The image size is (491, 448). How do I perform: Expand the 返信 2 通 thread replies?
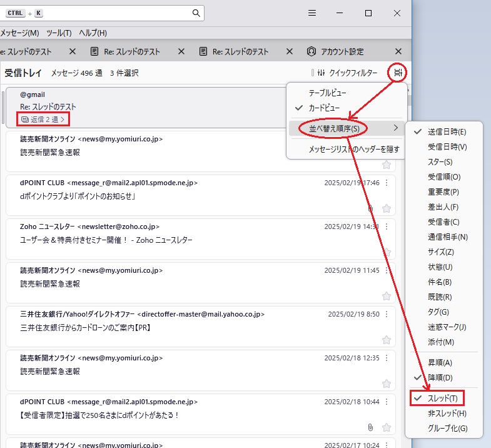tap(43, 118)
